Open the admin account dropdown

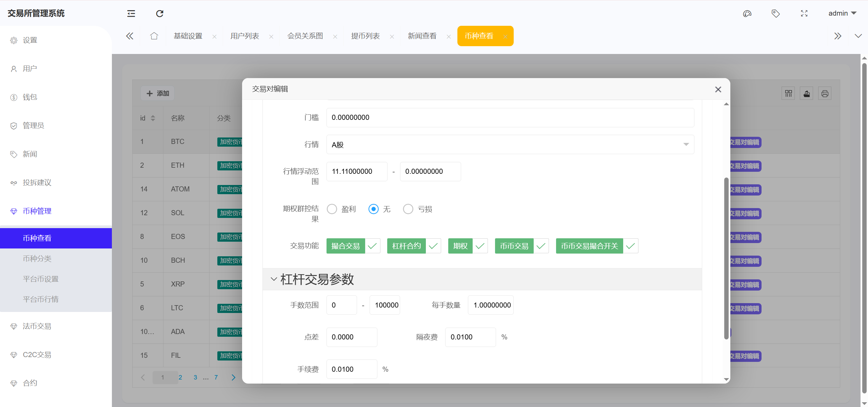click(x=842, y=13)
